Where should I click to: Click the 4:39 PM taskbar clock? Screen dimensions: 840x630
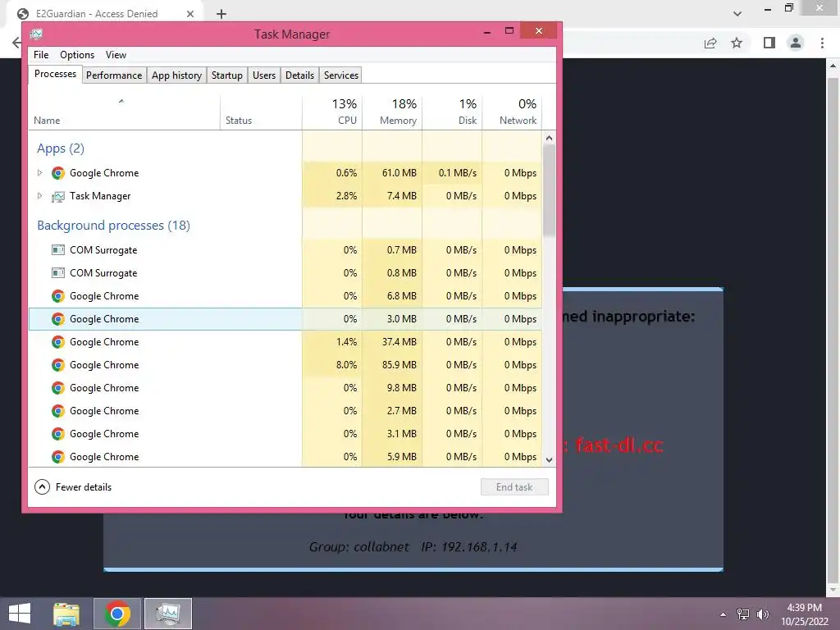coord(804,614)
